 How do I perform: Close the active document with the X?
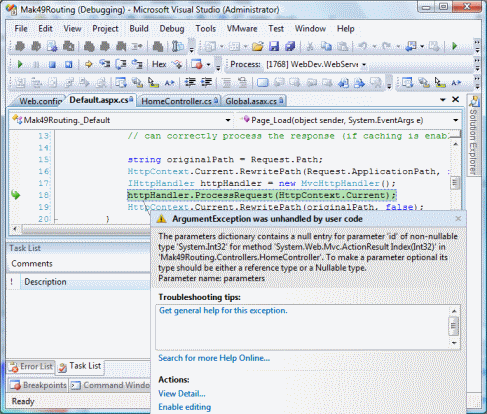tap(455, 99)
